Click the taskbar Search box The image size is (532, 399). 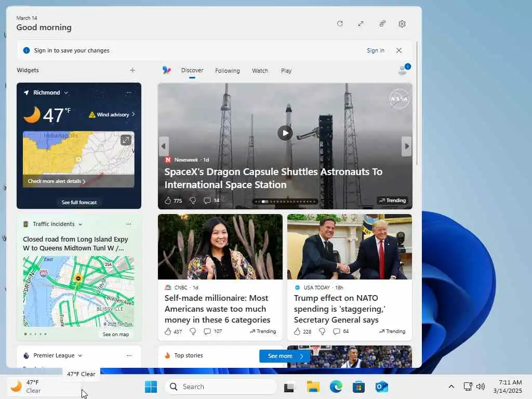(221, 387)
